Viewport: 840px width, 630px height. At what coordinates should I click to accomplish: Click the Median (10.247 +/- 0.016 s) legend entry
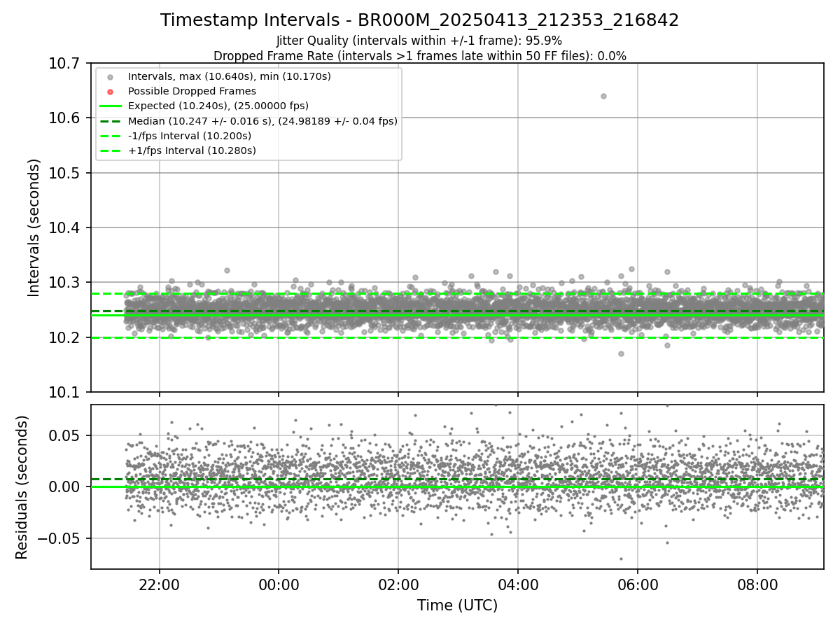[262, 121]
